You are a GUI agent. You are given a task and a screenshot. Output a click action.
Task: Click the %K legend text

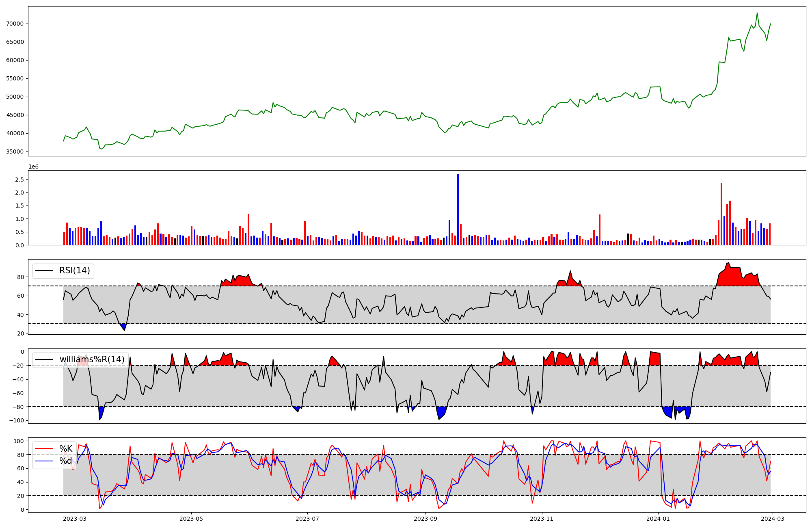[x=66, y=449]
